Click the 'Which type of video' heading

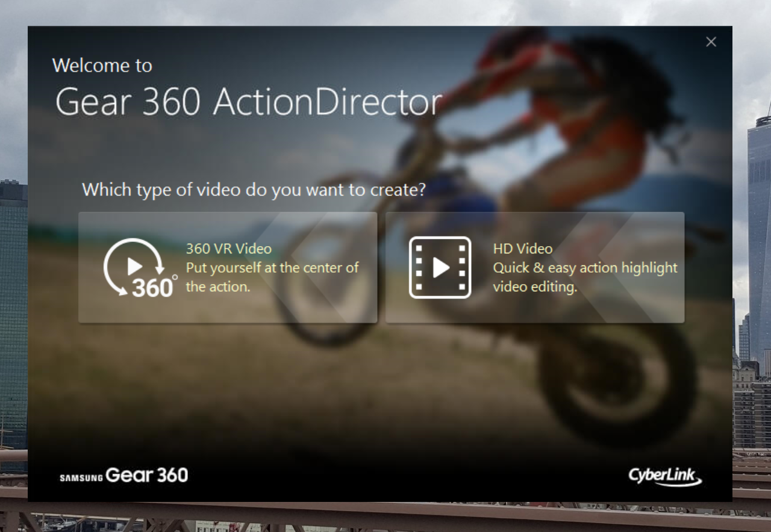[x=254, y=190]
